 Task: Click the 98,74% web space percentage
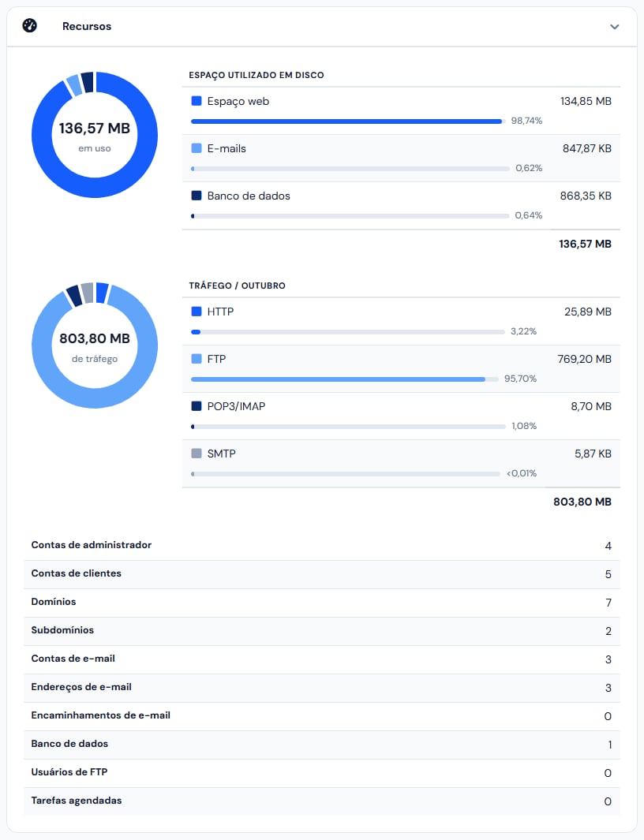pos(526,121)
